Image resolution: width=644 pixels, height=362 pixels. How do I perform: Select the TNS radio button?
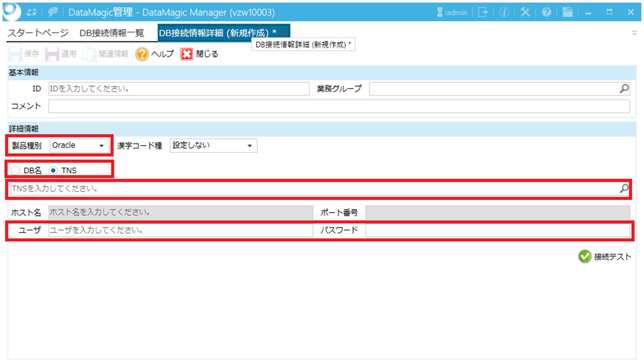[53, 171]
